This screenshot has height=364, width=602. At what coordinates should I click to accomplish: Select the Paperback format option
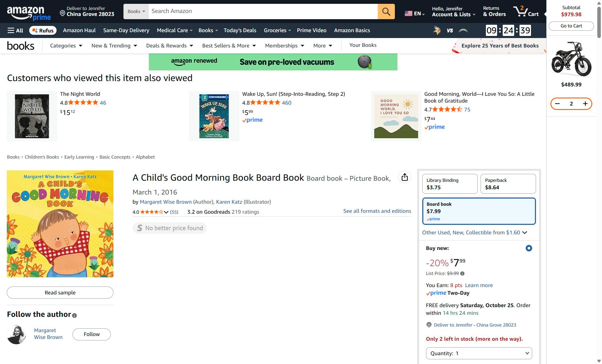[508, 184]
